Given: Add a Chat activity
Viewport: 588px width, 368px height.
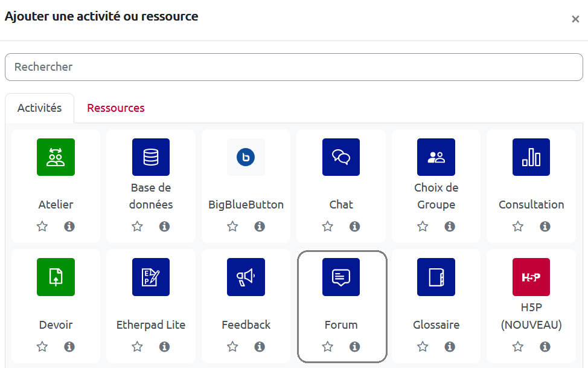Looking at the screenshot, I should 341,157.
